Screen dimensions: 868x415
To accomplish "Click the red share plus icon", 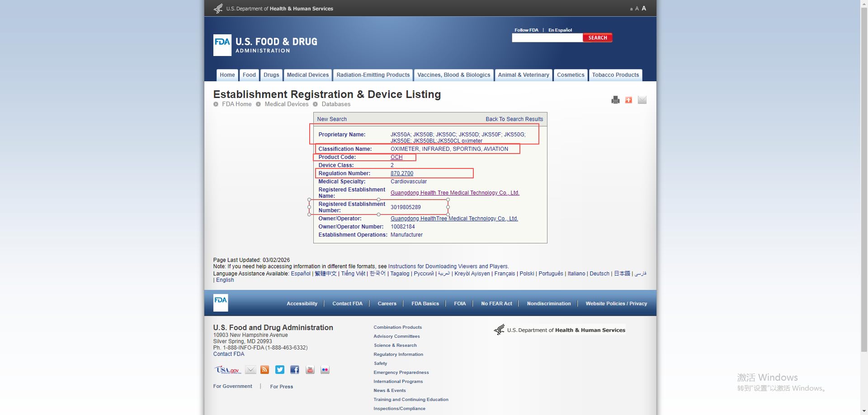I will click(628, 100).
